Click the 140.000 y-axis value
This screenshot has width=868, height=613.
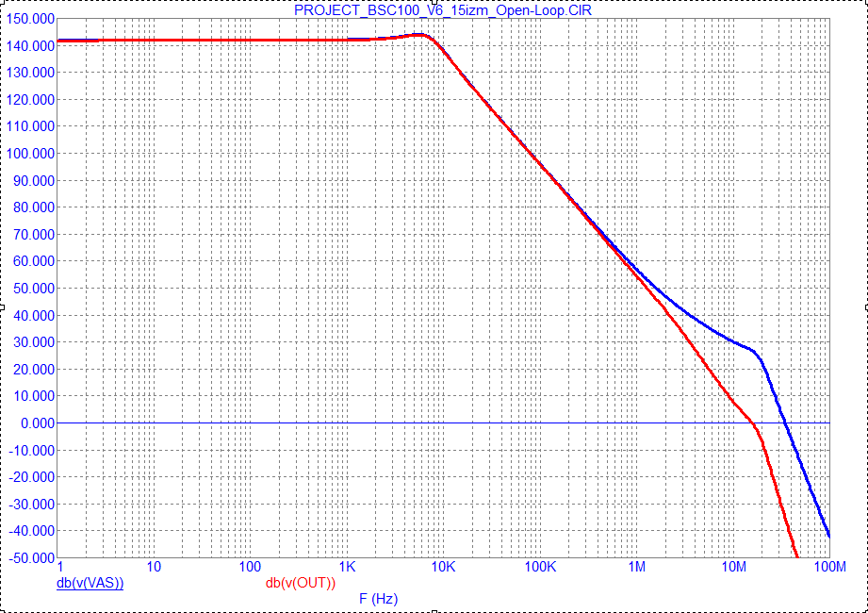(x=31, y=46)
